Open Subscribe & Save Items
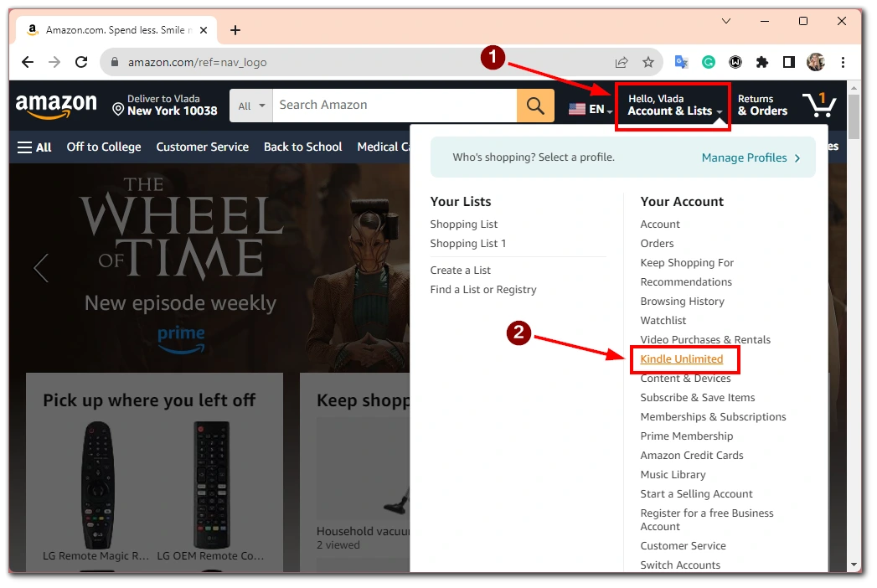The width and height of the screenshot is (877, 588). (698, 398)
